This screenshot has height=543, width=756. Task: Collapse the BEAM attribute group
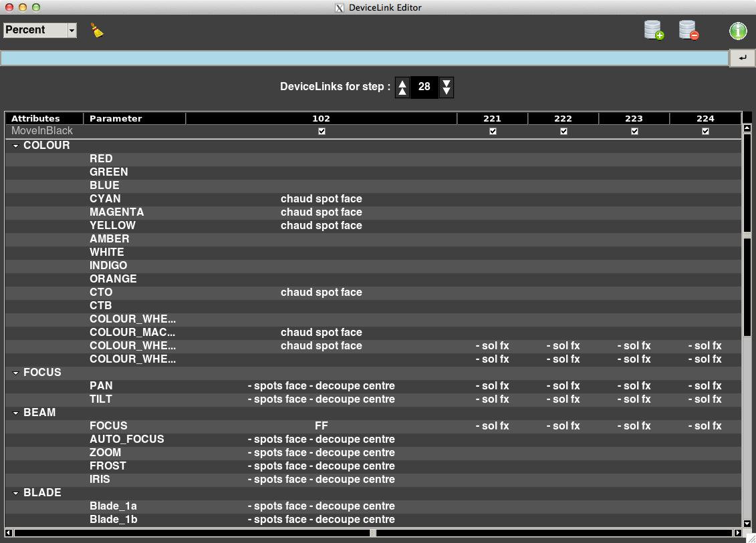(16, 413)
